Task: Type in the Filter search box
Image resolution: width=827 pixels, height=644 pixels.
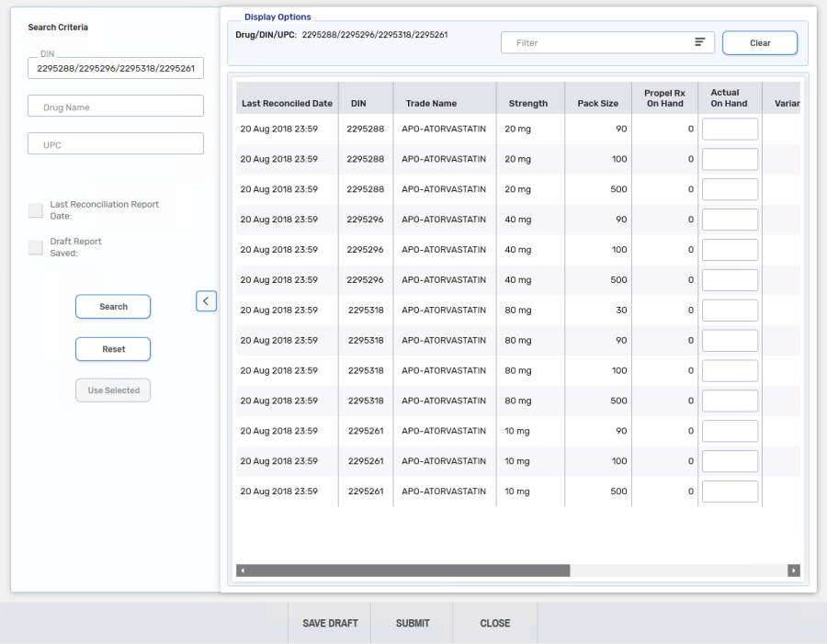Action: (588, 42)
